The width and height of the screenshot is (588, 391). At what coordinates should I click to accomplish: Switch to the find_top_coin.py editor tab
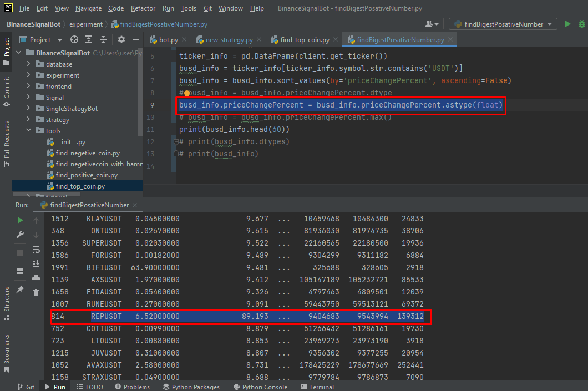[305, 40]
